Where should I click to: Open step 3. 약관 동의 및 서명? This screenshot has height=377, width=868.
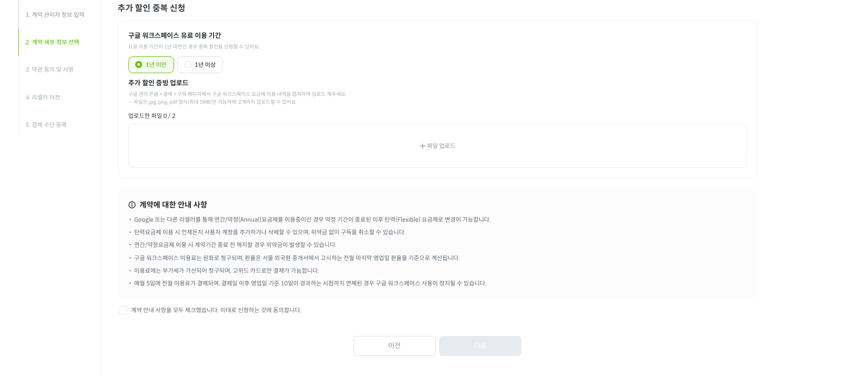click(x=49, y=70)
